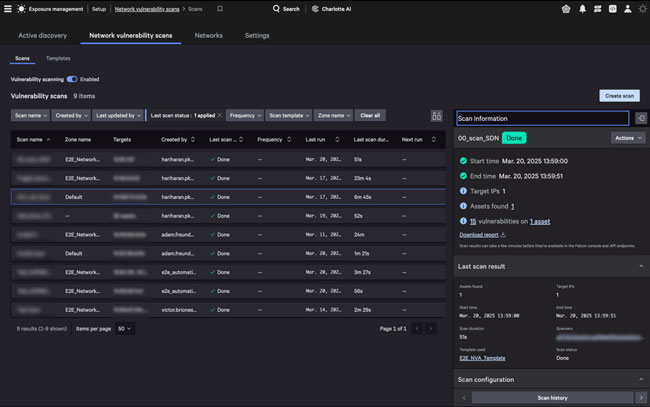
Task: Select the victor.briones scan row
Action: [228, 310]
